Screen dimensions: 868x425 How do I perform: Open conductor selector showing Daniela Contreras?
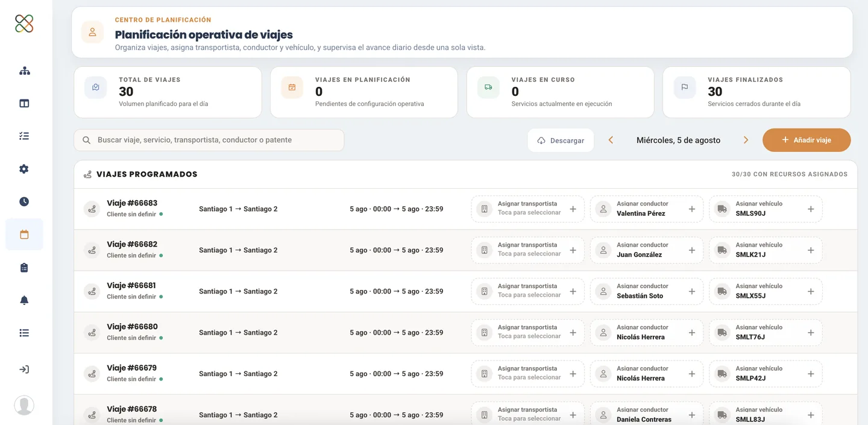coord(646,415)
